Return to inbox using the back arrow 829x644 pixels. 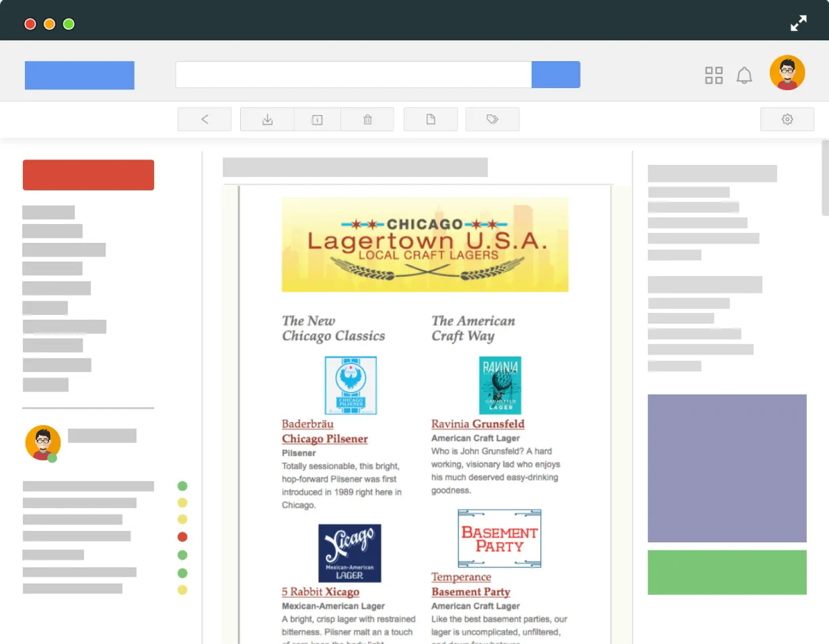[204, 119]
